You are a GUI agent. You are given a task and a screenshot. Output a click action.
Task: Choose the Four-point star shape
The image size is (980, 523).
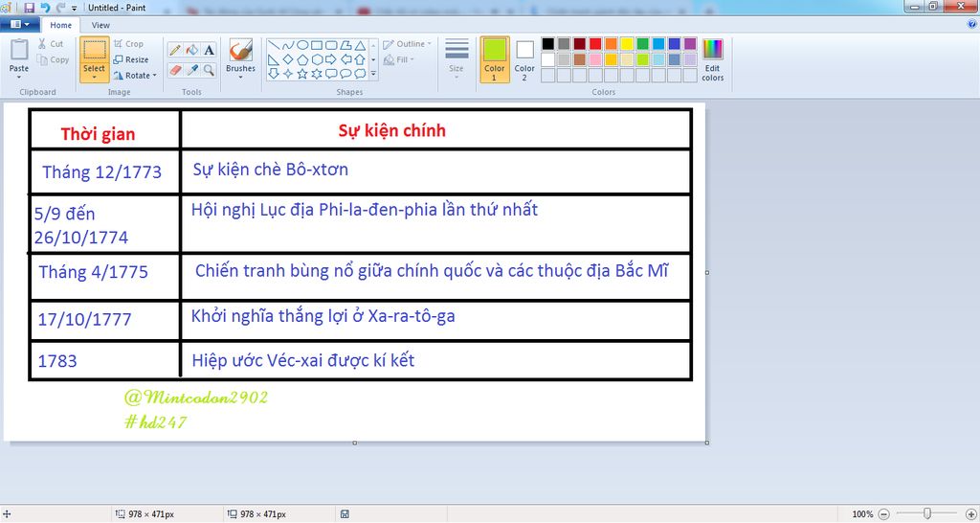[x=287, y=74]
